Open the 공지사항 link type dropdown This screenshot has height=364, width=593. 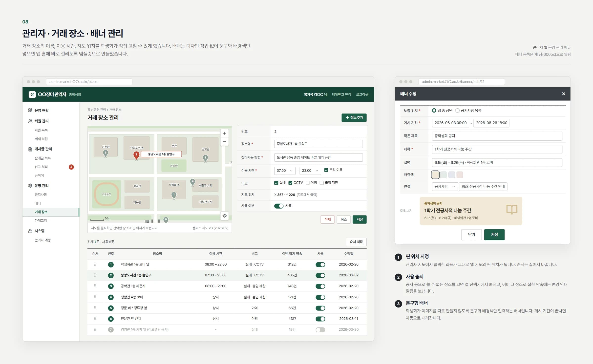[445, 187]
